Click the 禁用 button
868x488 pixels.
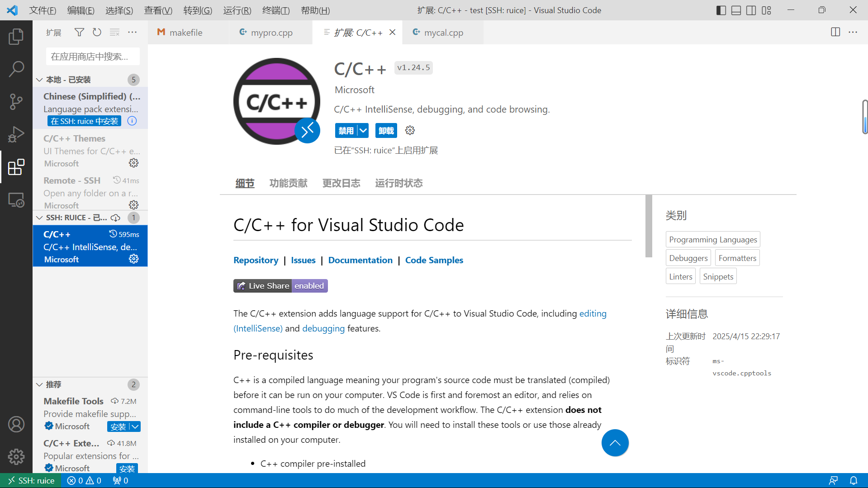click(346, 130)
